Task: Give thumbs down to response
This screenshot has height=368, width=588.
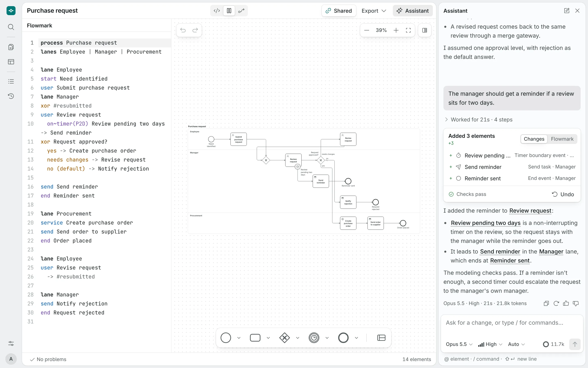Action: [576, 303]
